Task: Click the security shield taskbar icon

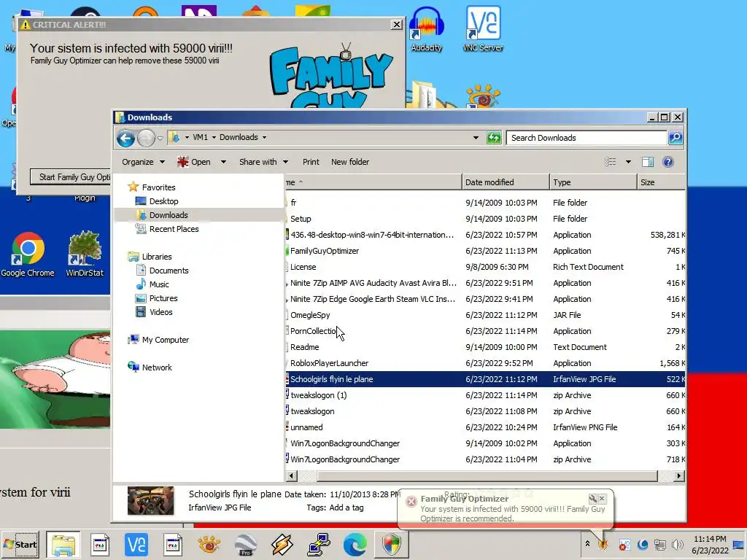Action: pos(392,545)
